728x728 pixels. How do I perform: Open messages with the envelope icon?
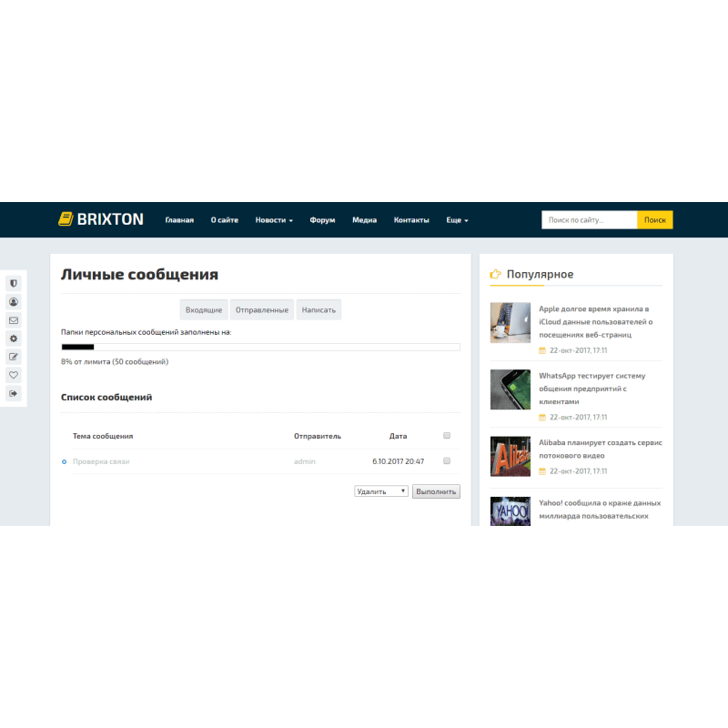pyautogui.click(x=13, y=319)
